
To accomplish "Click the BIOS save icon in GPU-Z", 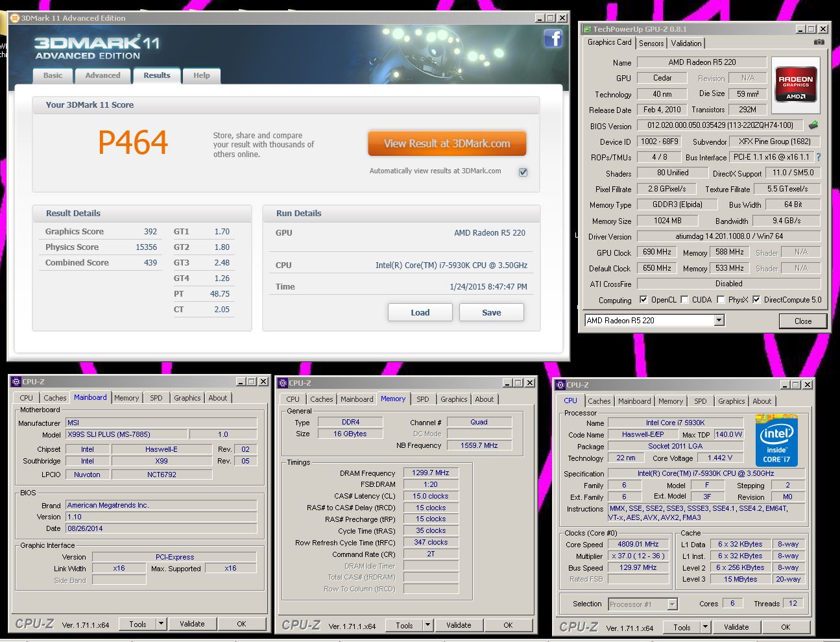I will (813, 125).
